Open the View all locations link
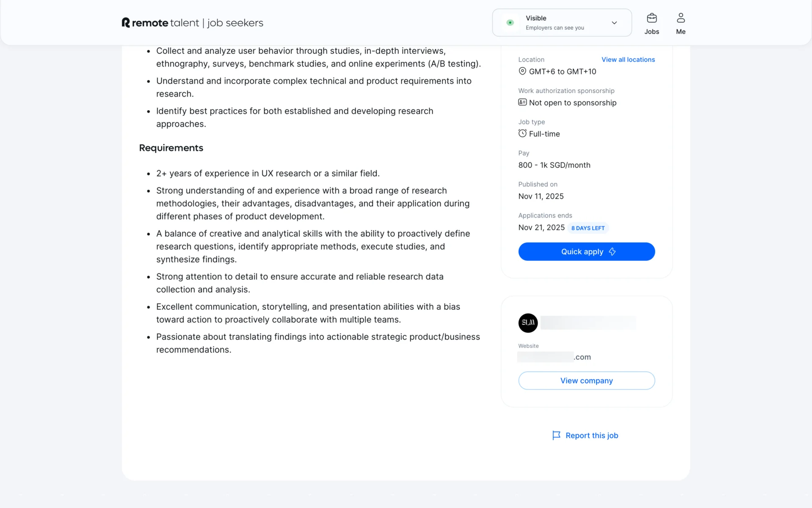Screen dimensions: 812x508 coord(628,60)
